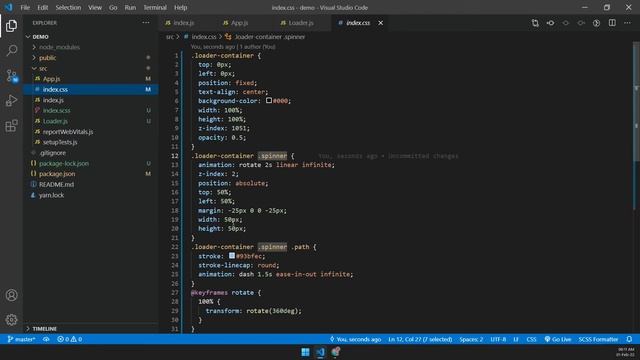Click VS Code icon on Windows taskbar
640x360 pixels.
coord(320,352)
